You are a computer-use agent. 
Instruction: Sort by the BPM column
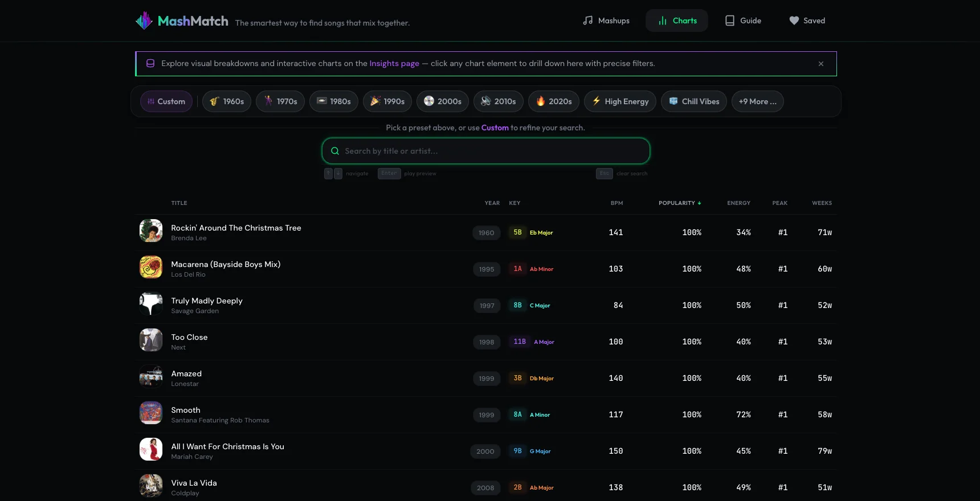tap(616, 203)
